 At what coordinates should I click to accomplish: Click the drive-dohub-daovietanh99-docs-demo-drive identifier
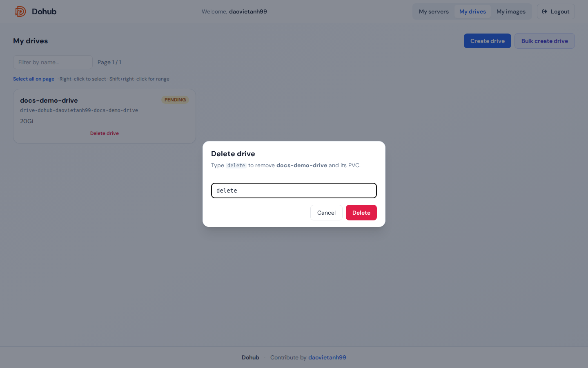pyautogui.click(x=79, y=110)
